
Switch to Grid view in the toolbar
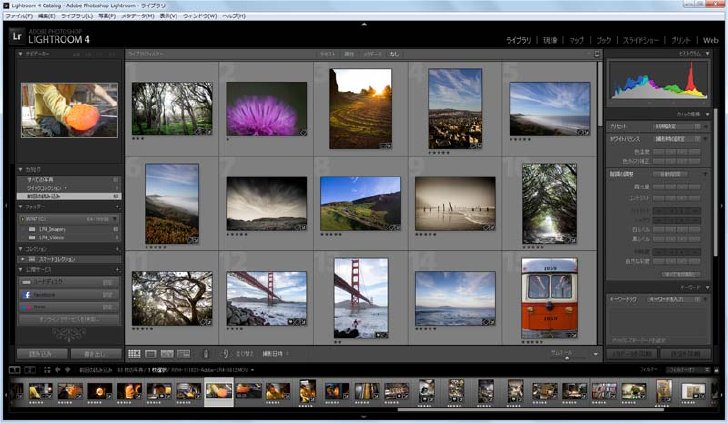134,354
